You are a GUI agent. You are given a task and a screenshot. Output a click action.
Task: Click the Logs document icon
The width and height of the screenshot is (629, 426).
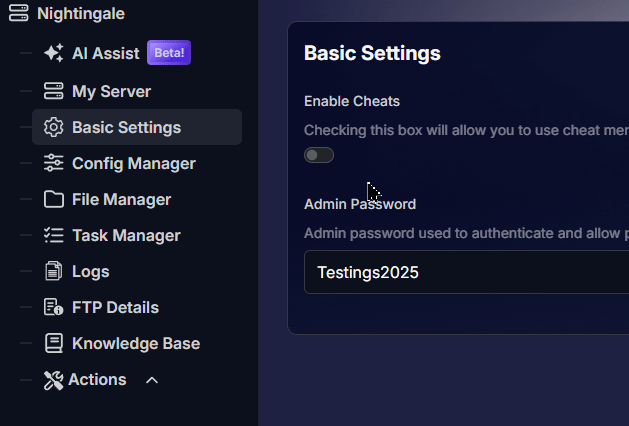point(54,272)
